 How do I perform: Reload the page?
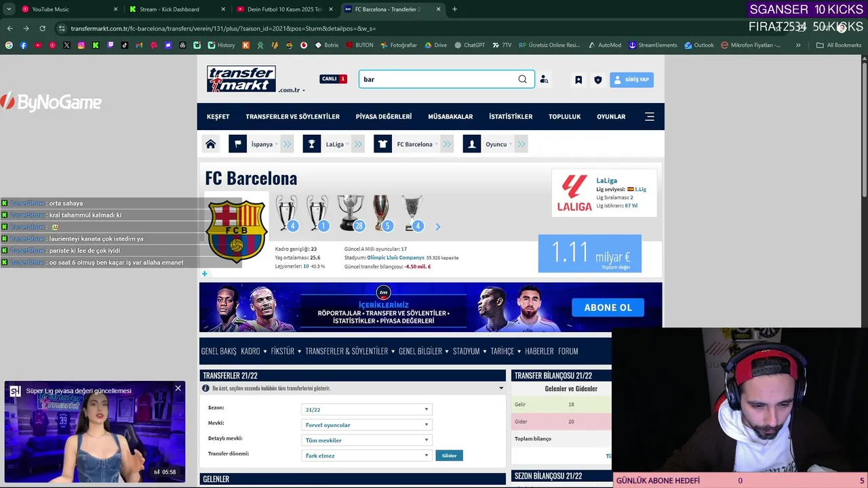(x=42, y=28)
